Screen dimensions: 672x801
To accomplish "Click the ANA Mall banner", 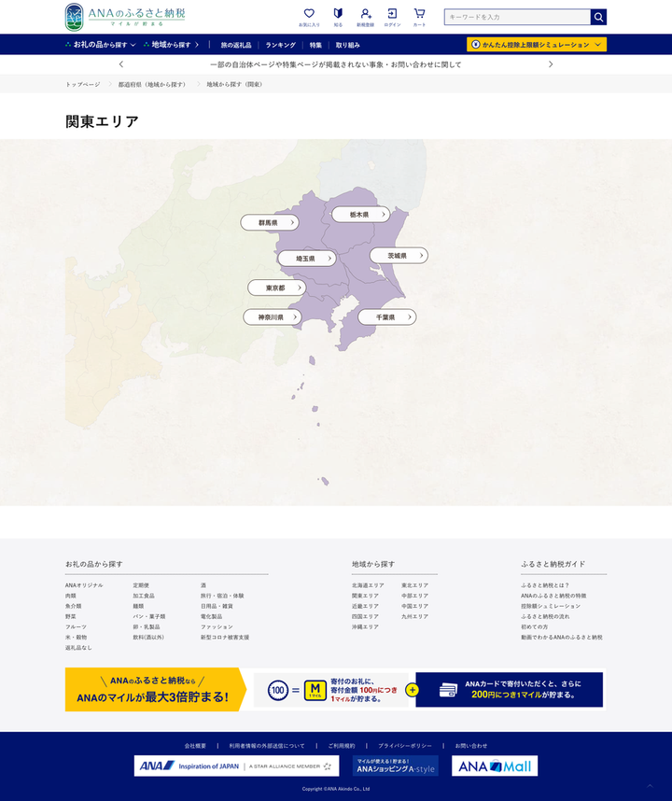I will (495, 766).
